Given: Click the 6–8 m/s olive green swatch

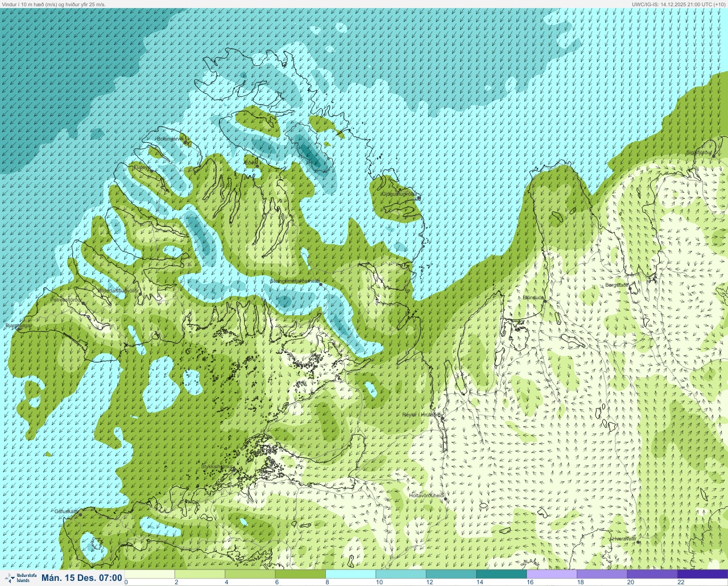Looking at the screenshot, I should (300, 574).
